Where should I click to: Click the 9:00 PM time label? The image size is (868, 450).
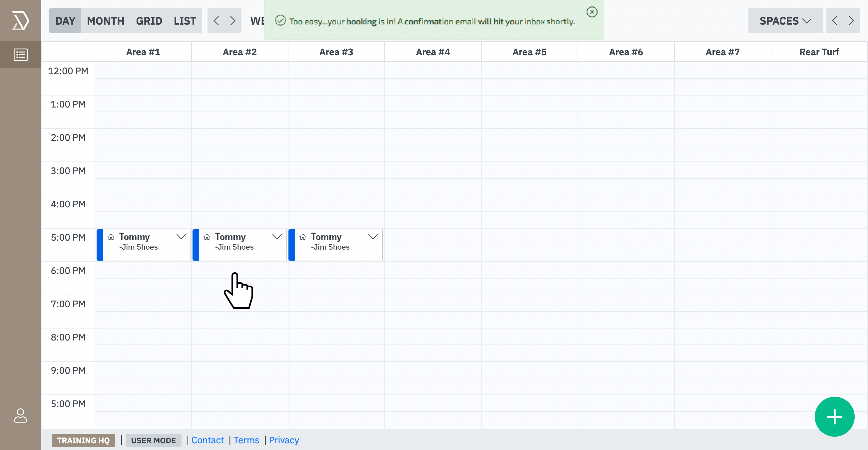coord(68,371)
